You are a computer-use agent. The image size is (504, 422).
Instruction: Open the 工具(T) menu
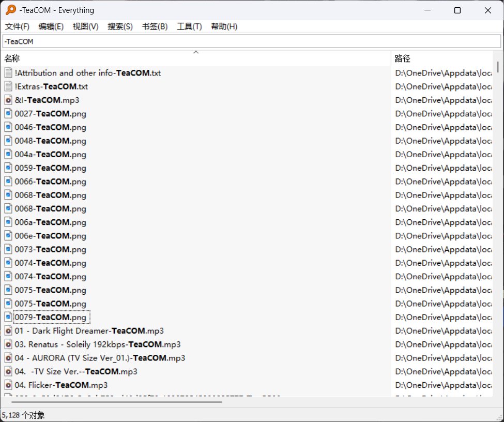coord(189,26)
